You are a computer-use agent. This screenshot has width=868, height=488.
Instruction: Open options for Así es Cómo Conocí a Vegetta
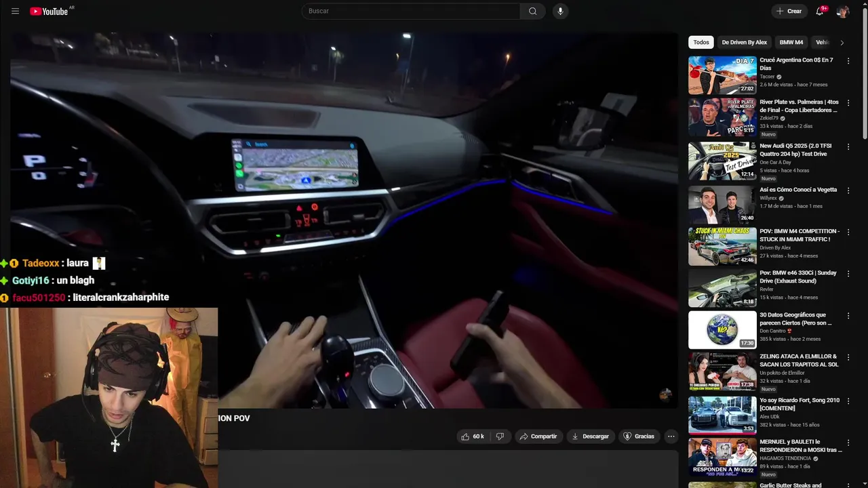click(x=848, y=190)
